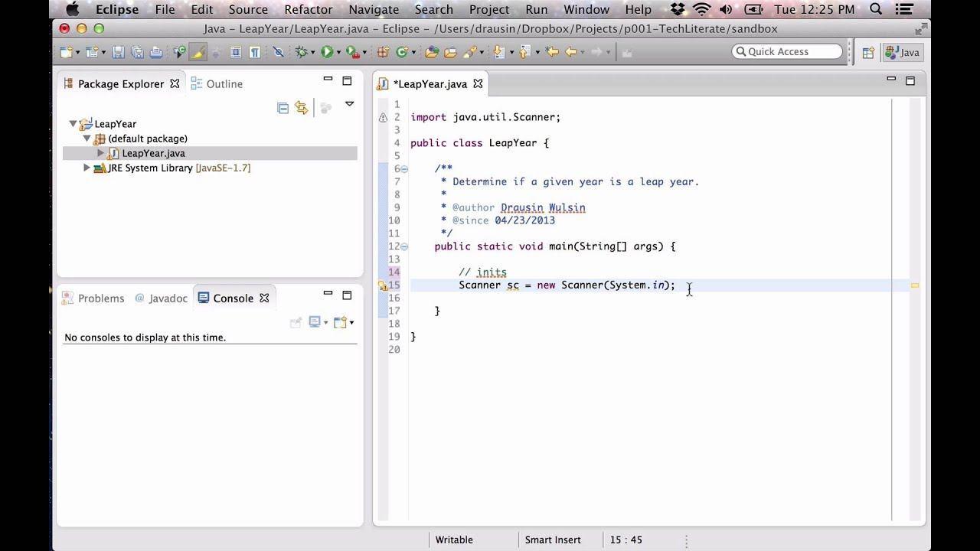Switch to the Java perspective button
This screenshot has height=551, width=980.
click(x=903, y=52)
